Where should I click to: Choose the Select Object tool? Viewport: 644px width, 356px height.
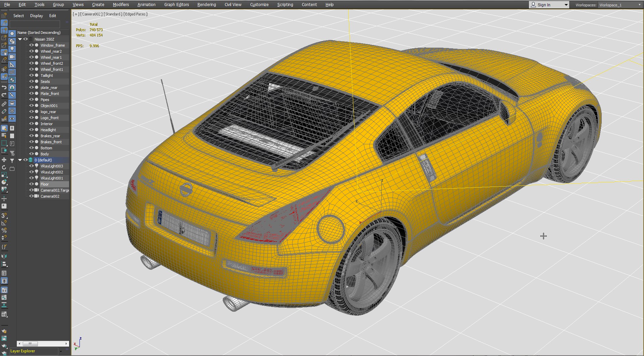coord(4,128)
